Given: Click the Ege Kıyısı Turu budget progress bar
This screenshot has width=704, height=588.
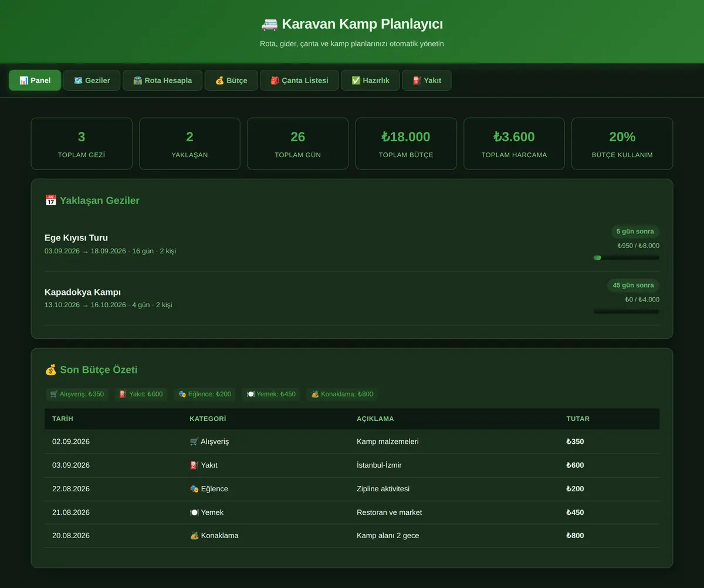Looking at the screenshot, I should pos(627,257).
